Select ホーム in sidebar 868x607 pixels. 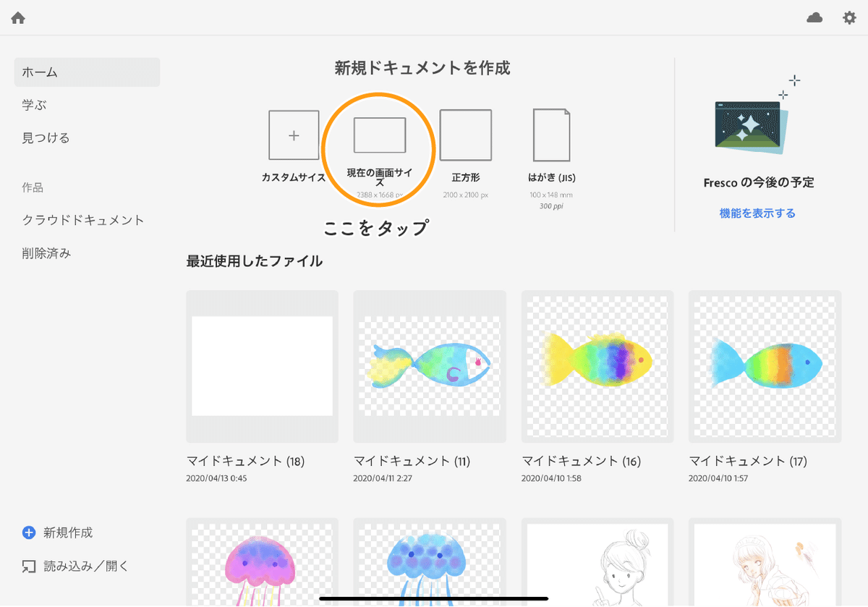tap(87, 72)
